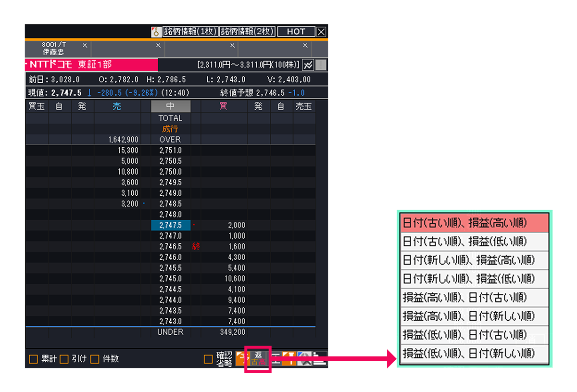The width and height of the screenshot is (577, 392).
Task: Click price 2,743.0 in the board
Action: (x=170, y=321)
